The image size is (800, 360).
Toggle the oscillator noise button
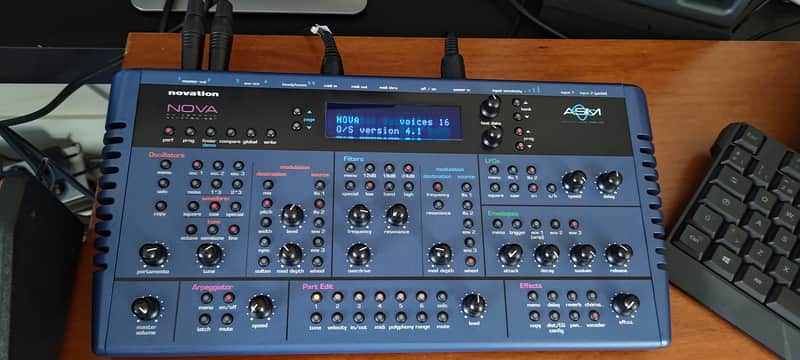[196, 184]
